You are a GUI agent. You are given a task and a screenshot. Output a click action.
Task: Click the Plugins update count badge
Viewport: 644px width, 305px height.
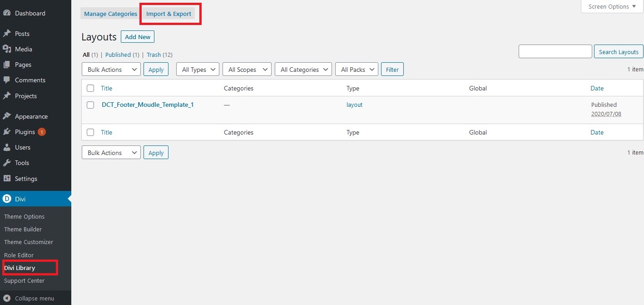point(42,132)
